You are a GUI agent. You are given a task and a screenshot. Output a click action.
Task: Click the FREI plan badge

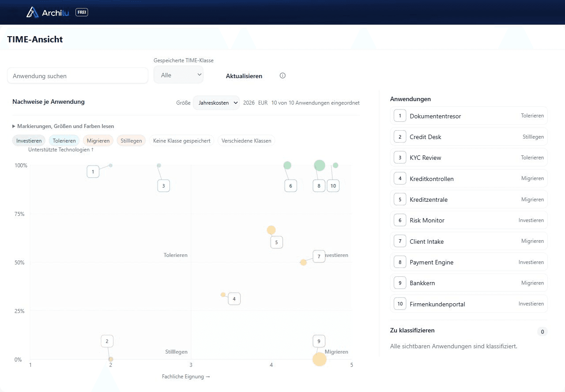tap(82, 12)
